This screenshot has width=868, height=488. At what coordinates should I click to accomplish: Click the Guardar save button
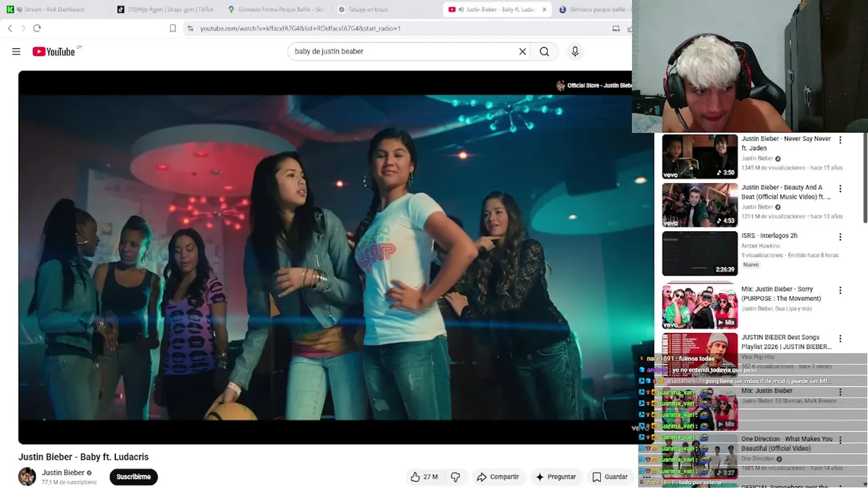tap(610, 476)
